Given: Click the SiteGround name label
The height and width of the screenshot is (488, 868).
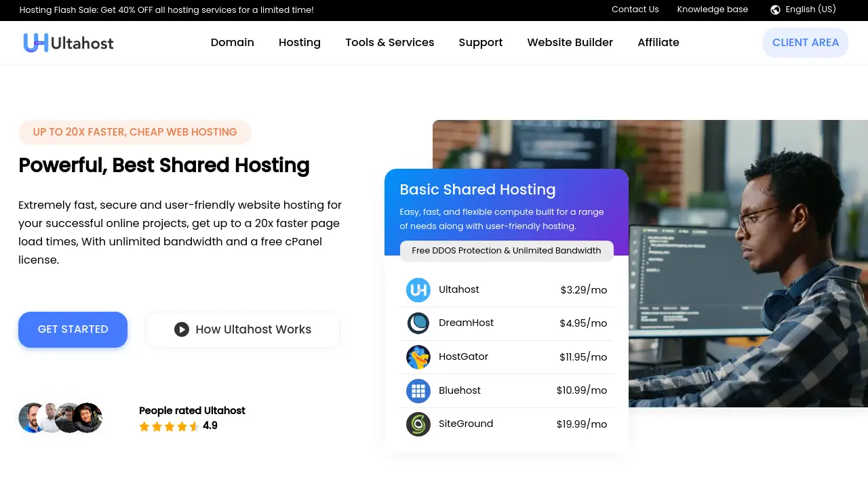Looking at the screenshot, I should [466, 424].
